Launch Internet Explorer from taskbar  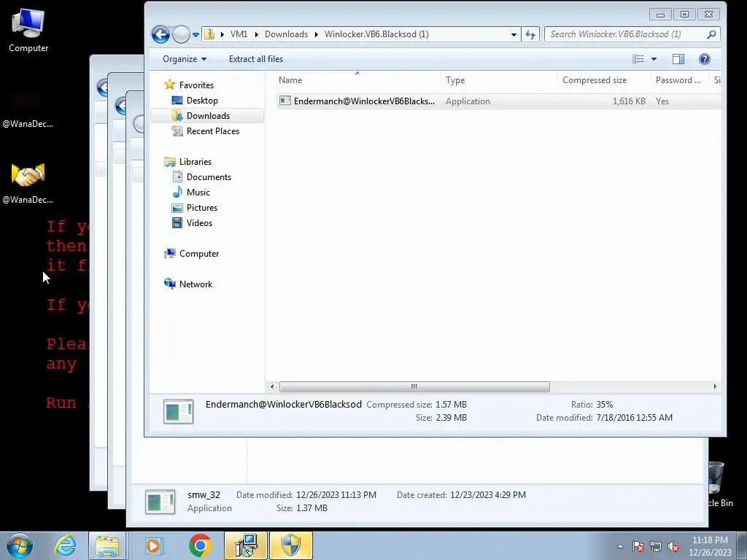(x=65, y=545)
